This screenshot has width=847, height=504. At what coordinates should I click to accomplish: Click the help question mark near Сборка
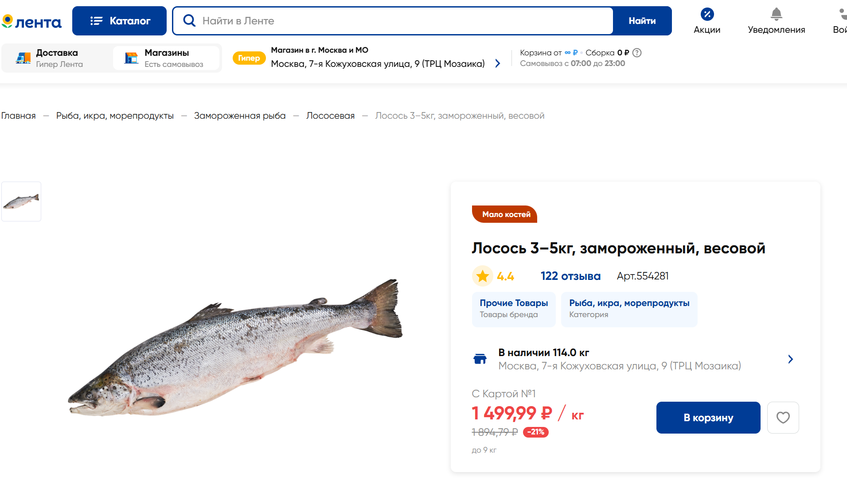pyautogui.click(x=637, y=53)
